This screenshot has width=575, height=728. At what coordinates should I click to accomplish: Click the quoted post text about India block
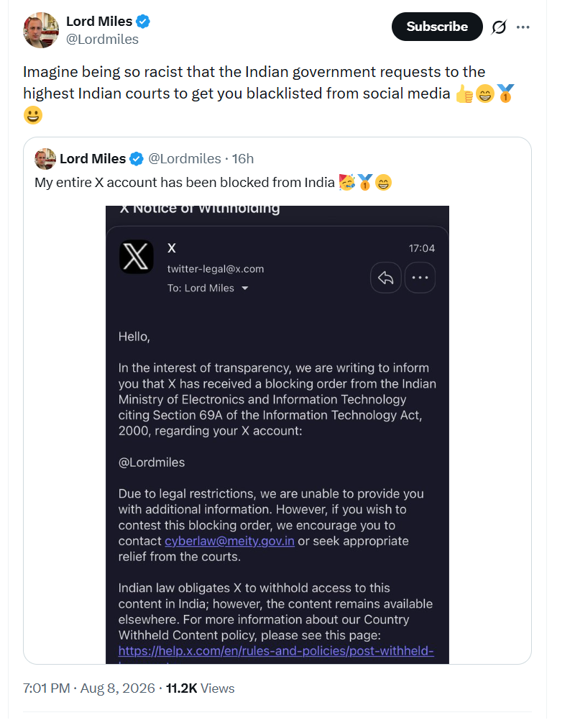click(x=185, y=183)
